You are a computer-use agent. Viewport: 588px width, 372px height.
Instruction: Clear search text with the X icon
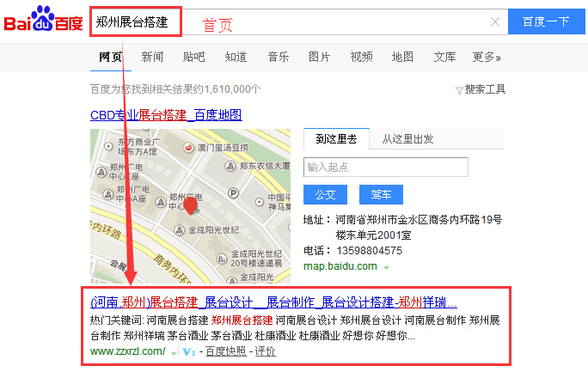coord(495,22)
